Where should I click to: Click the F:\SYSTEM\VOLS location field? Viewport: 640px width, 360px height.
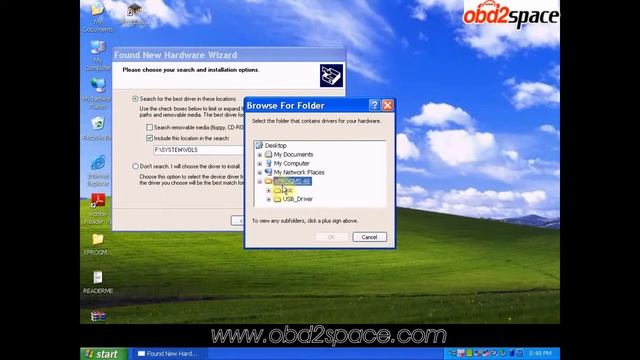click(198, 150)
